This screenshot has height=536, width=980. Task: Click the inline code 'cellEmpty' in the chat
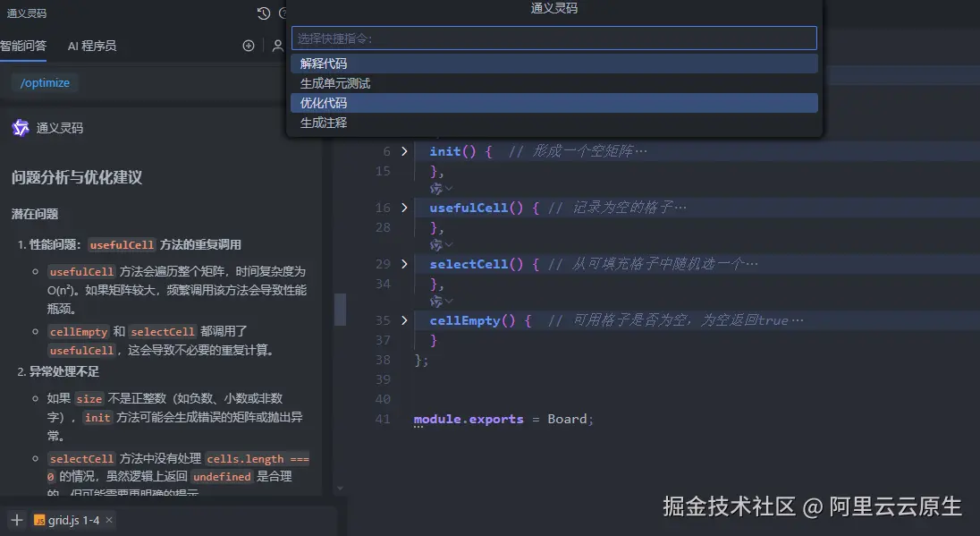coord(79,331)
